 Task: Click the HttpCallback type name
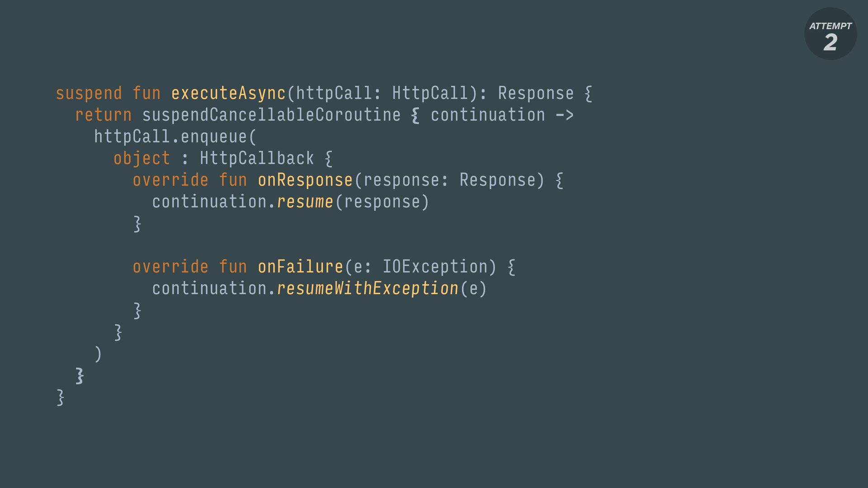point(257,158)
